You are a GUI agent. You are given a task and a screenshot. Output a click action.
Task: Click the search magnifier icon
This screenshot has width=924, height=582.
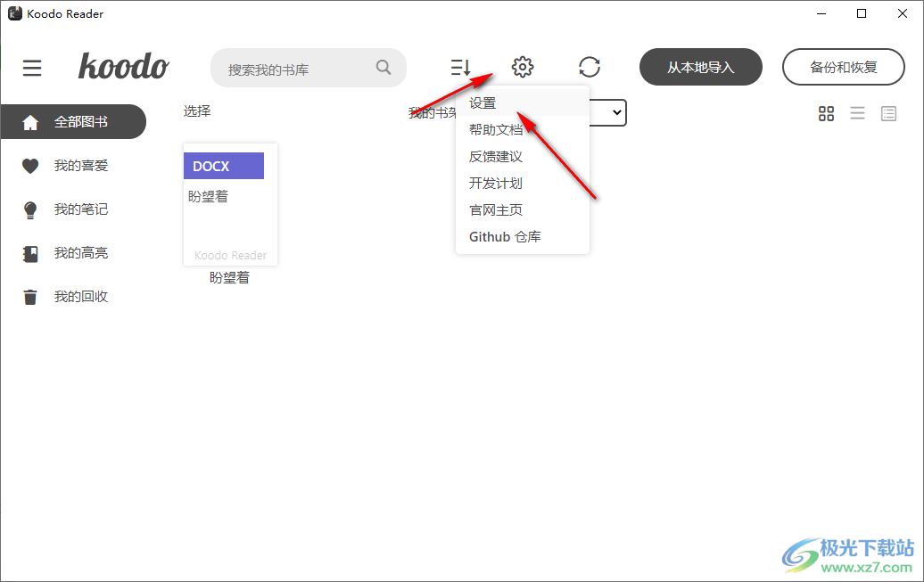coord(384,67)
